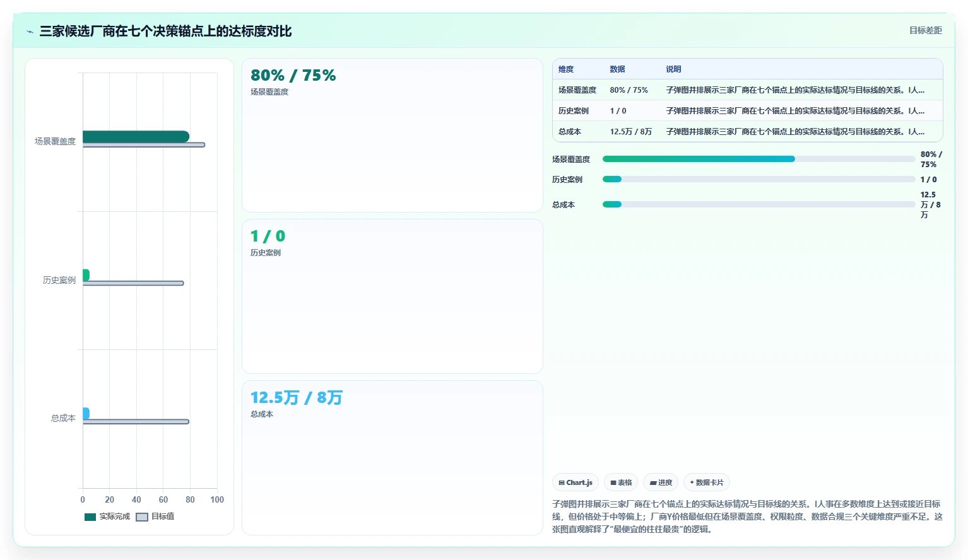Click the 进度 tag chip
Viewport: 968px width, 560px height.
661,482
